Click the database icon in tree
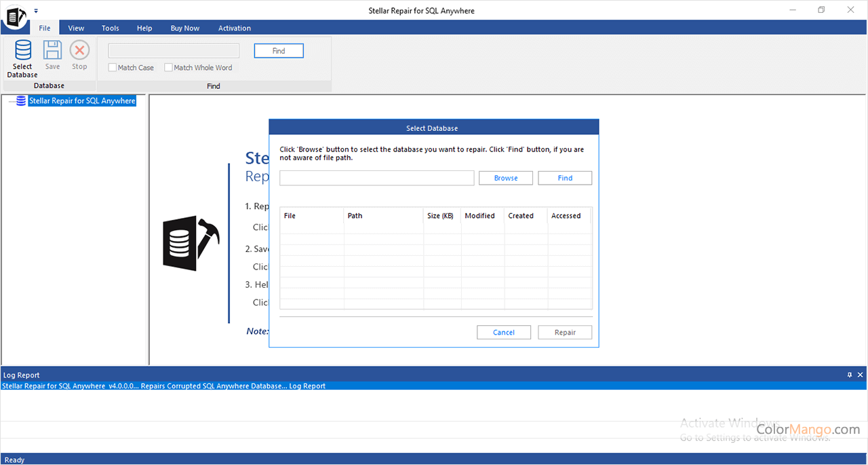Image resolution: width=868 pixels, height=465 pixels. [x=21, y=101]
